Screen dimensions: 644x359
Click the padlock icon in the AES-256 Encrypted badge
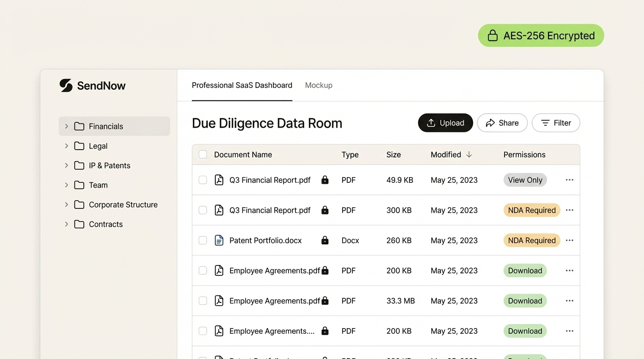click(x=492, y=35)
